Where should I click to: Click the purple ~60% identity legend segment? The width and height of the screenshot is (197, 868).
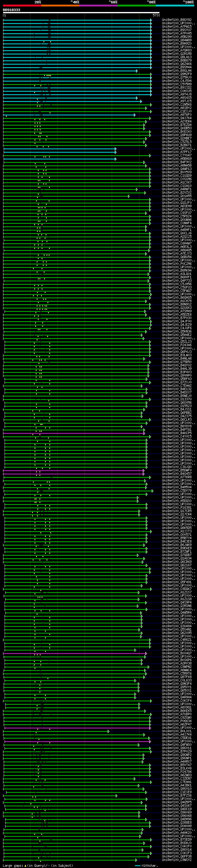tap(99, 6)
